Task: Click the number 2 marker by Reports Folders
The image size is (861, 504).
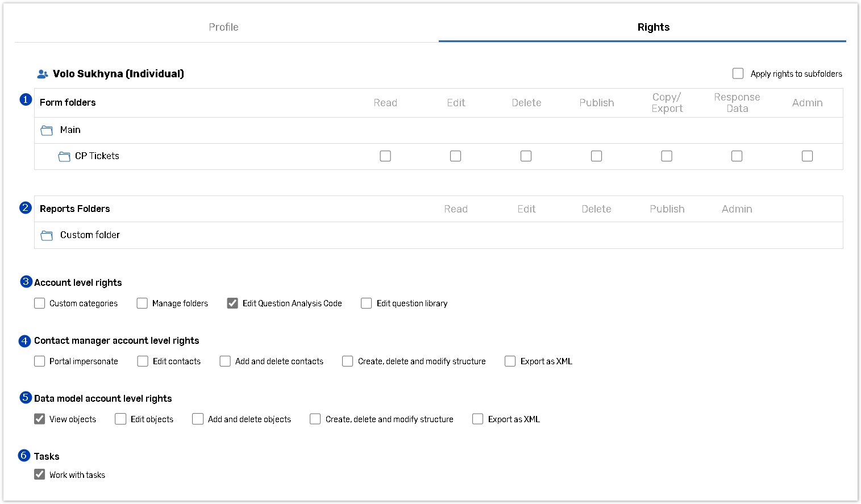Action: [x=26, y=207]
